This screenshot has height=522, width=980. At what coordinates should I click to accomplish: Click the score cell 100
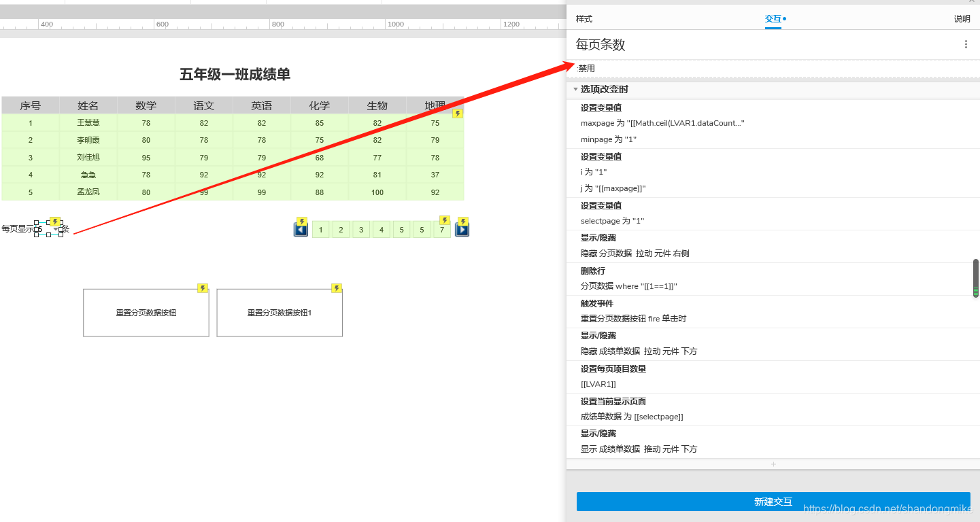[377, 192]
